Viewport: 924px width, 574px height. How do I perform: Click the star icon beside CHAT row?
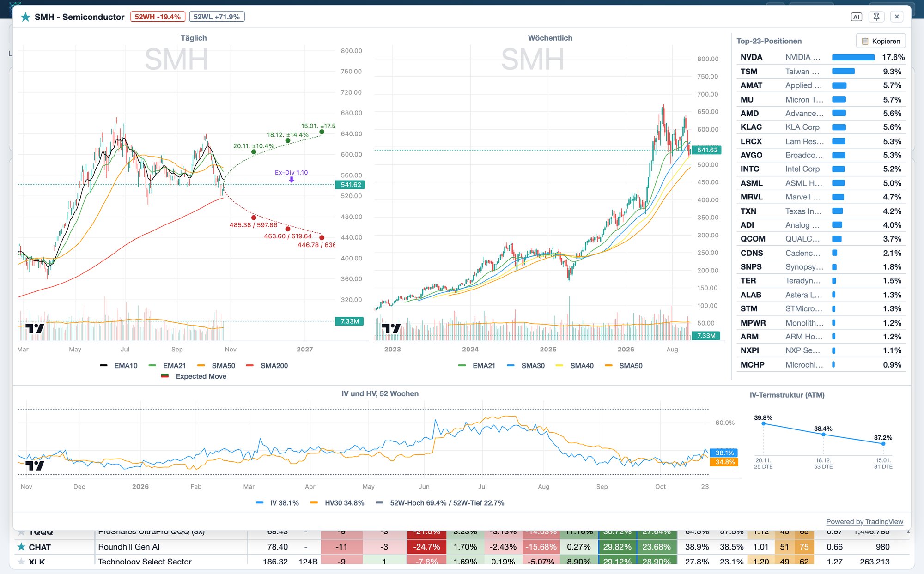pyautogui.click(x=21, y=547)
